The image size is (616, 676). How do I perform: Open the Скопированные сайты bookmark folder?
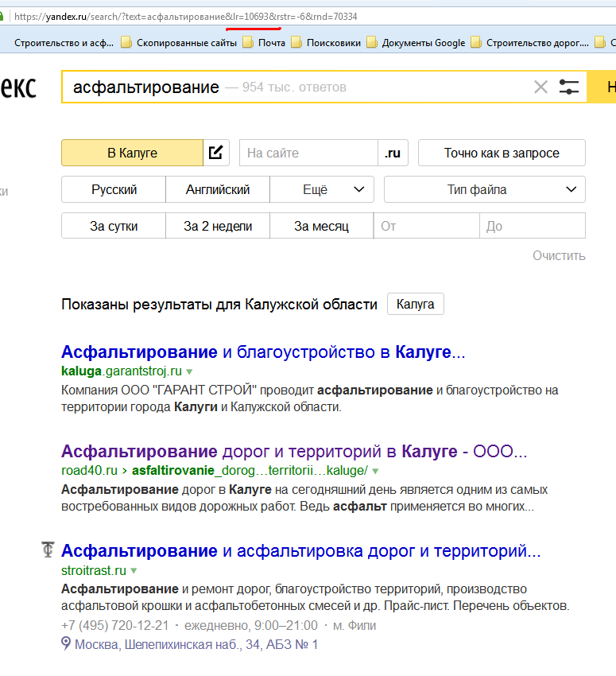coord(179,43)
